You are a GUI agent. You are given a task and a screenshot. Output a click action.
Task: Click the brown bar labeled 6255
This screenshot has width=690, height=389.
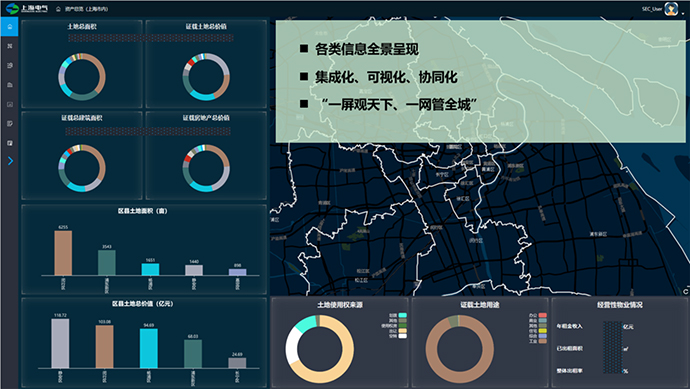(x=63, y=253)
